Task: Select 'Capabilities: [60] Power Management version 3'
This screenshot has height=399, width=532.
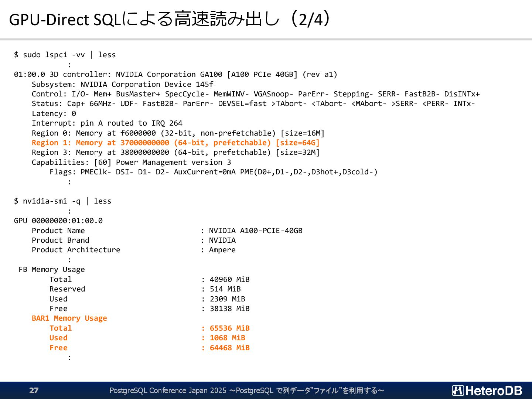Action: 132,162
